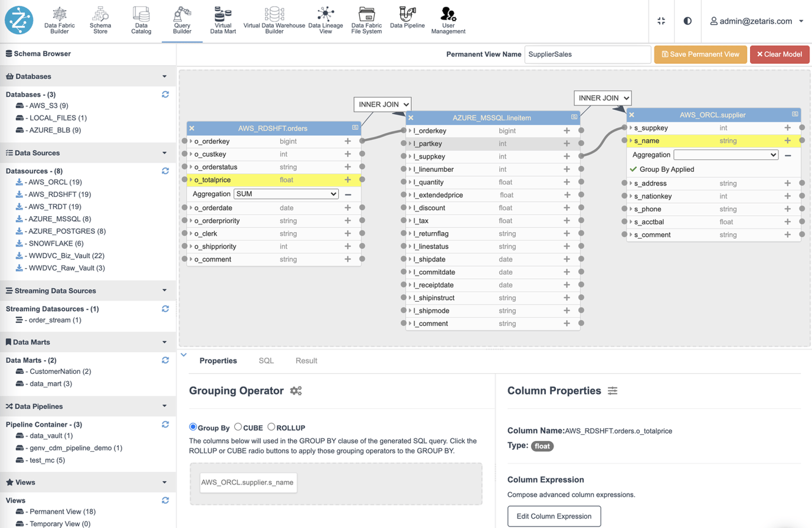Remove s_name aggregation with minus icon
The image size is (812, 528).
coord(788,155)
